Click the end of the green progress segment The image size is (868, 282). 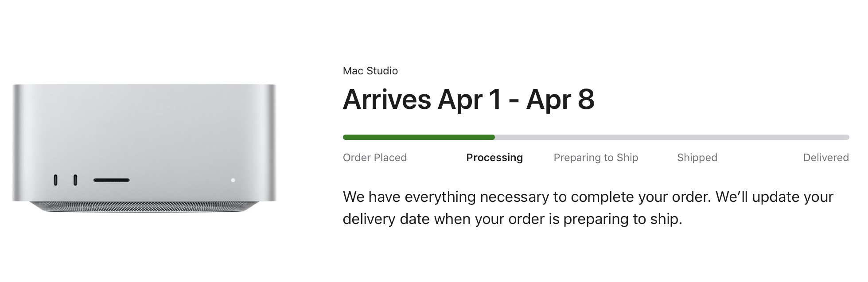(493, 137)
